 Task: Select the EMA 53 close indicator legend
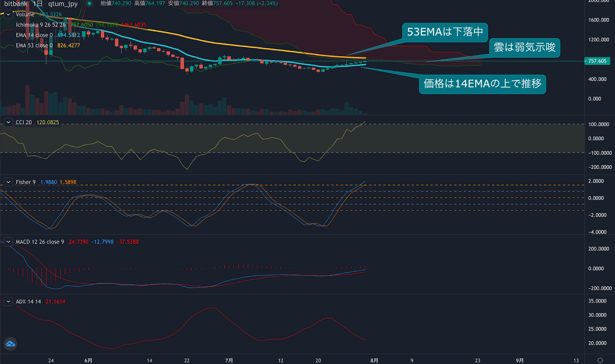(x=34, y=45)
